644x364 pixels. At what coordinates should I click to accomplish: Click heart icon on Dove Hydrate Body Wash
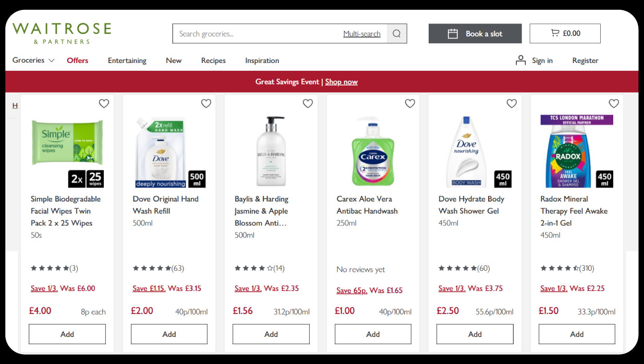click(512, 104)
